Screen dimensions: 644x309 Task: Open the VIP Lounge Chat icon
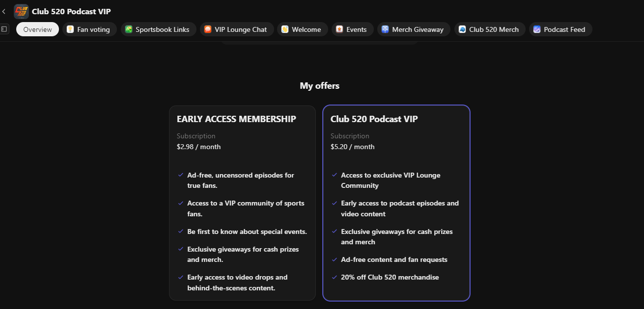(207, 29)
